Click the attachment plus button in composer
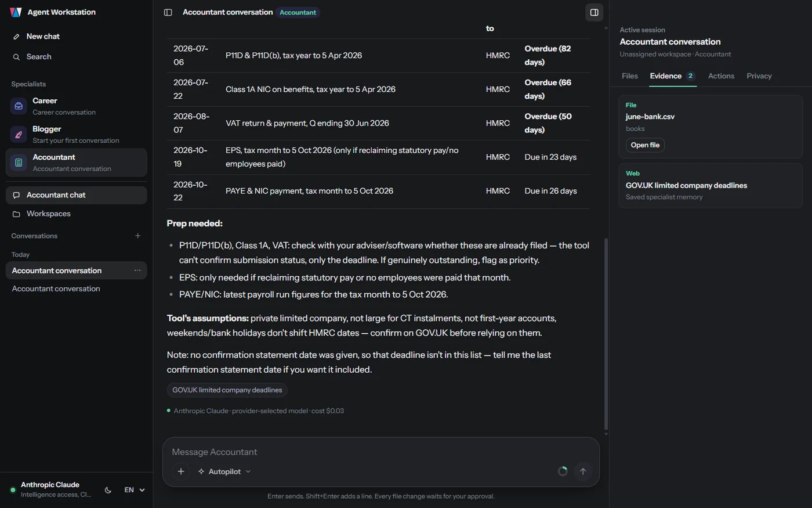Image resolution: width=812 pixels, height=508 pixels. [x=181, y=471]
